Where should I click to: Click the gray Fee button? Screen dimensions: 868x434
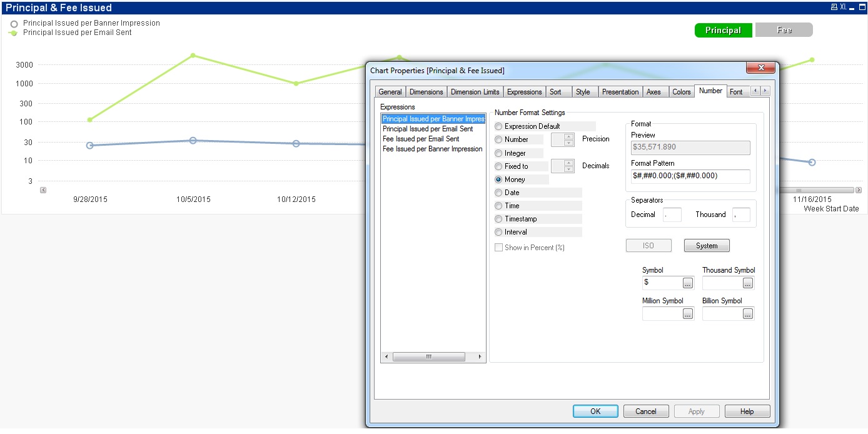click(784, 30)
